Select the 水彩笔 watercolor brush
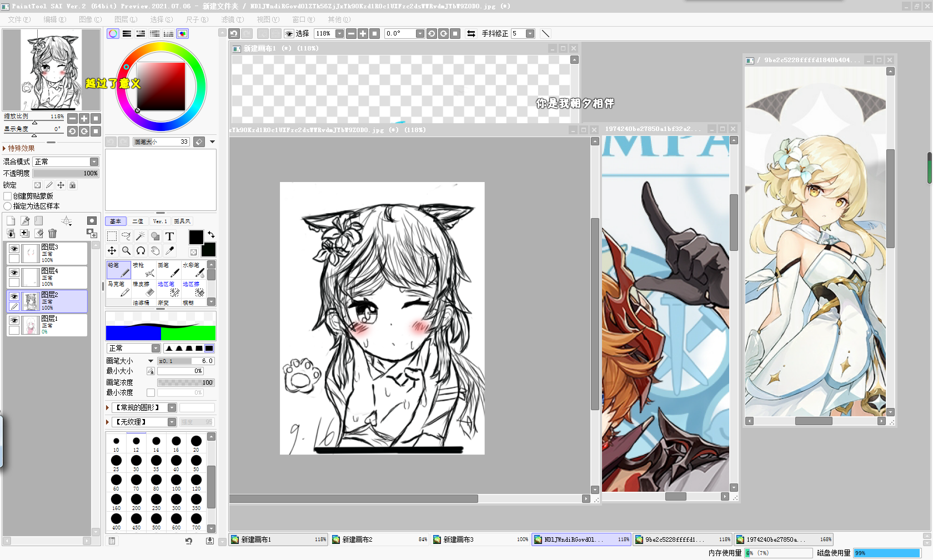Image resolution: width=933 pixels, height=560 pixels. (x=193, y=270)
